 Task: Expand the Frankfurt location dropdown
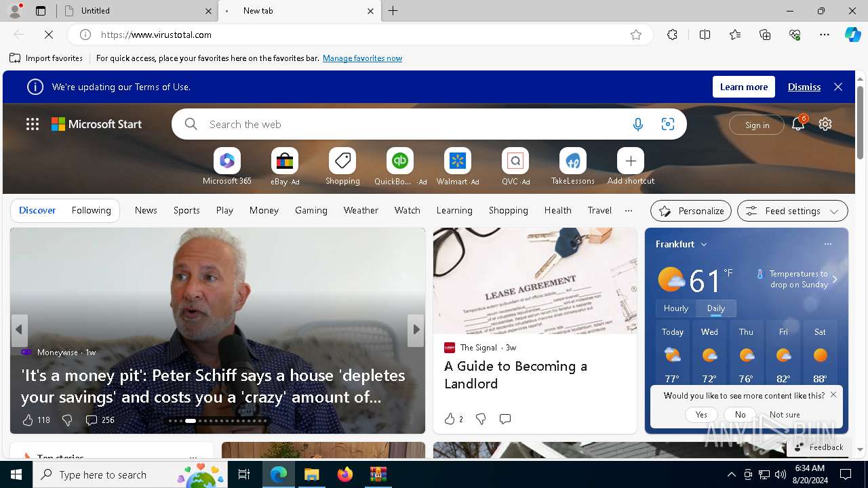click(x=704, y=244)
